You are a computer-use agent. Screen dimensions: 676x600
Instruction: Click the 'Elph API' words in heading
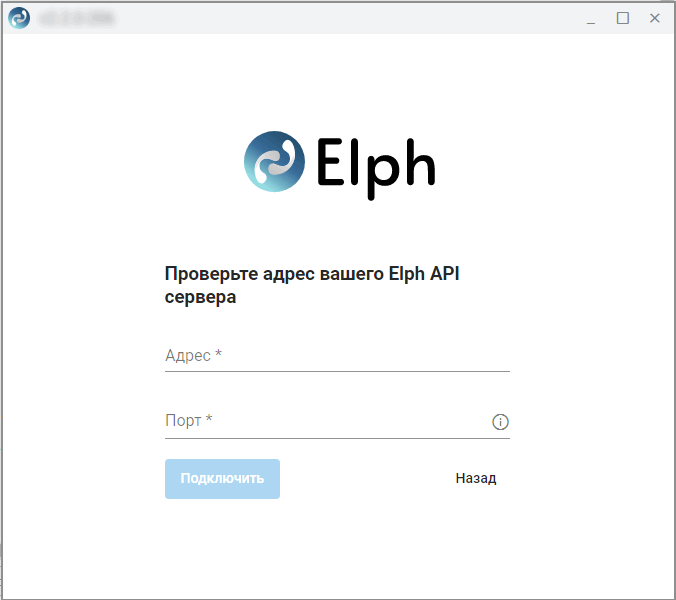tap(424, 274)
